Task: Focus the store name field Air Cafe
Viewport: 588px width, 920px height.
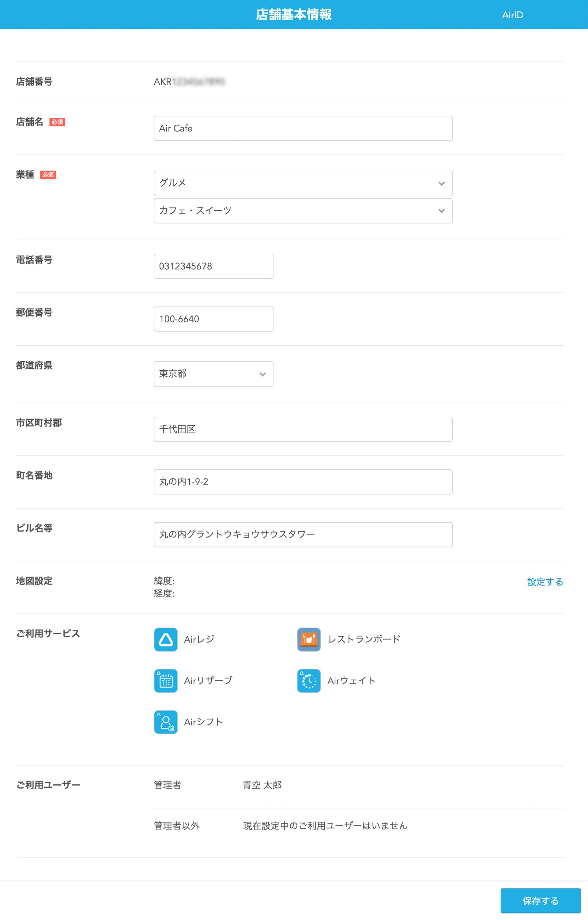Action: 303,128
